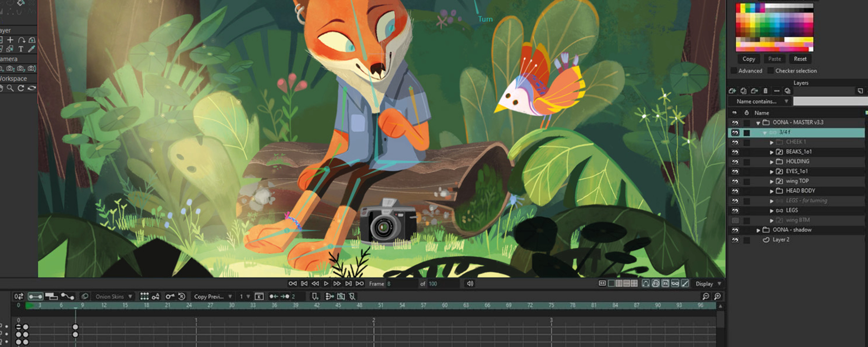
Task: Toggle audio mute speaker icon
Action: pyautogui.click(x=470, y=284)
